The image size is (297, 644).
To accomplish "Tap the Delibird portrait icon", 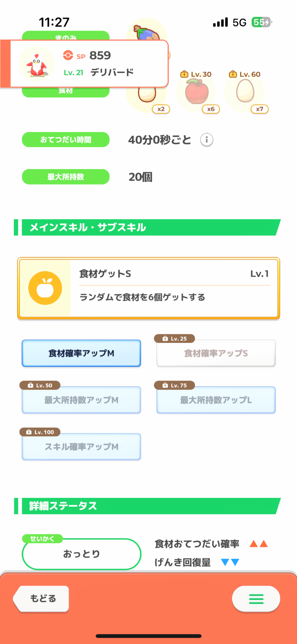I will point(37,64).
